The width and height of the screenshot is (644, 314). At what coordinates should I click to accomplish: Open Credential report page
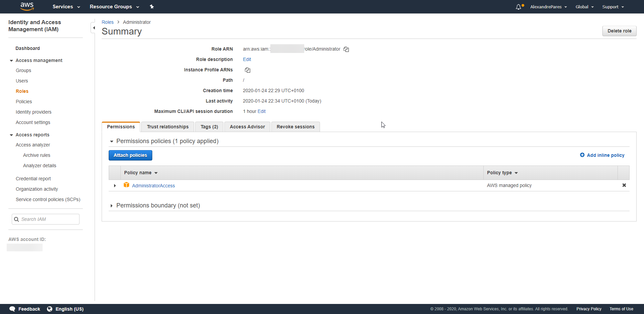33,179
